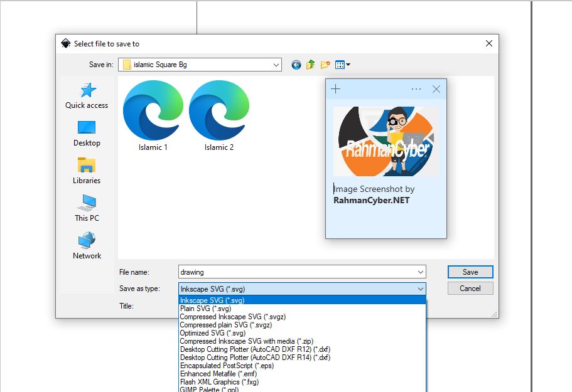572x392 pixels.
Task: Open Desktop in the places bar
Action: pos(87,134)
